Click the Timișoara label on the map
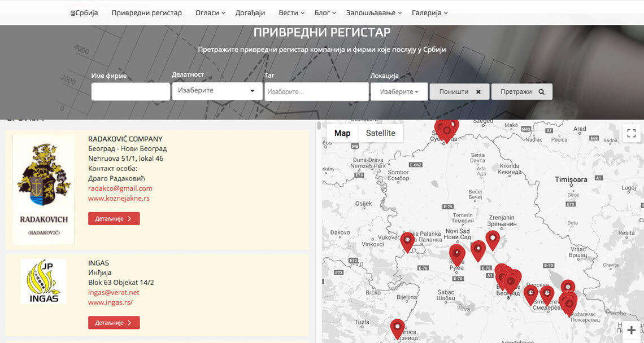The image size is (644, 343). [x=571, y=179]
